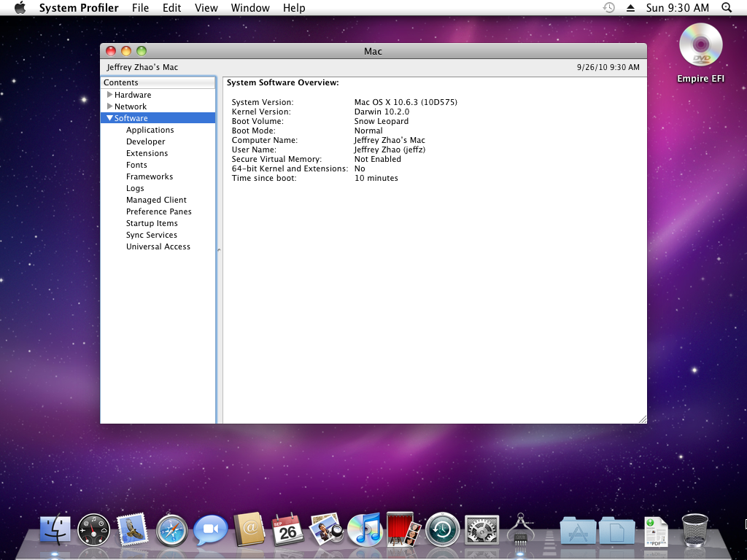The height and width of the screenshot is (560, 747).
Task: Select Managed Client in the sidebar
Action: 156,200
